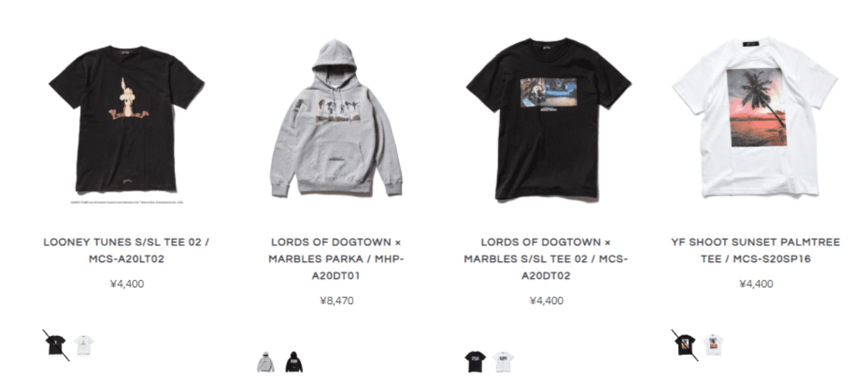Select white Sunset Palmtree tee variant
The image size is (868, 378).
tap(713, 345)
